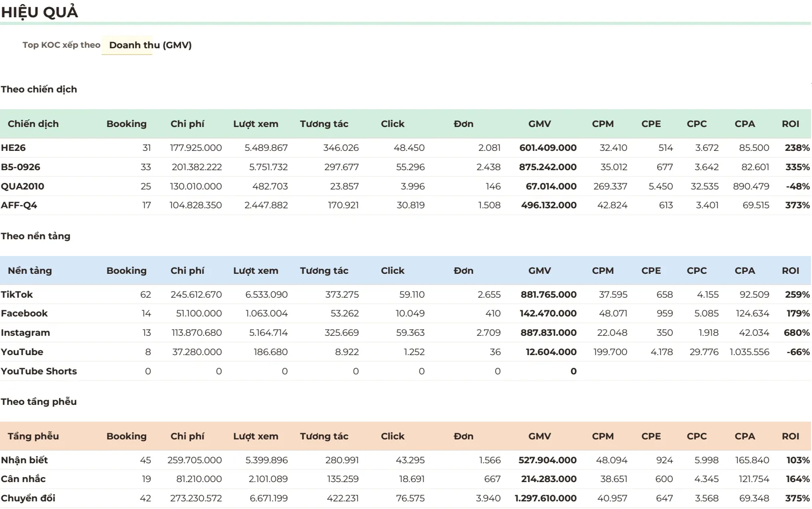Select QUA2010's CPM value 269.337
The height and width of the screenshot is (509, 812).
pyautogui.click(x=610, y=186)
